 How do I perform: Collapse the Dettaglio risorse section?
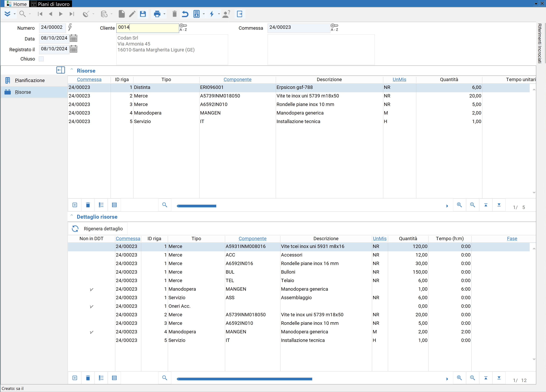[x=71, y=215]
